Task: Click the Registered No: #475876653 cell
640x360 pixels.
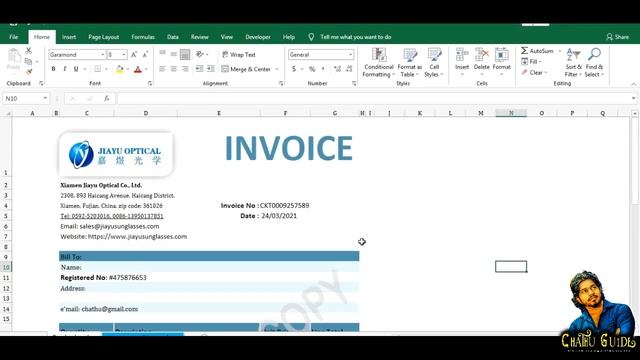Action: tap(103, 278)
